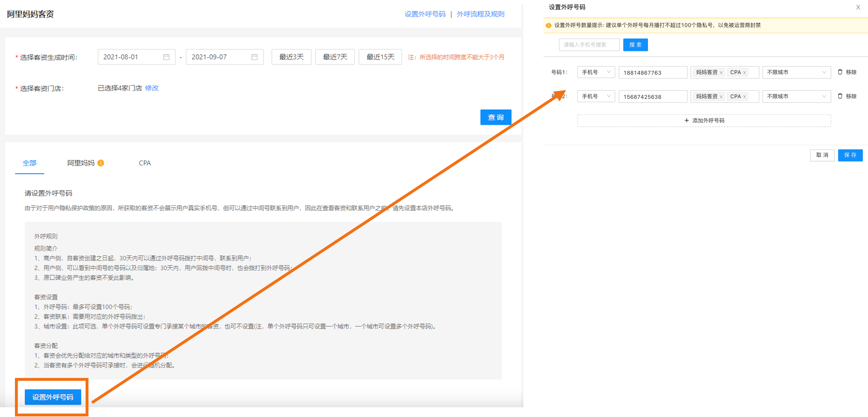Switch to the 阿里妈妈 tab

point(81,163)
